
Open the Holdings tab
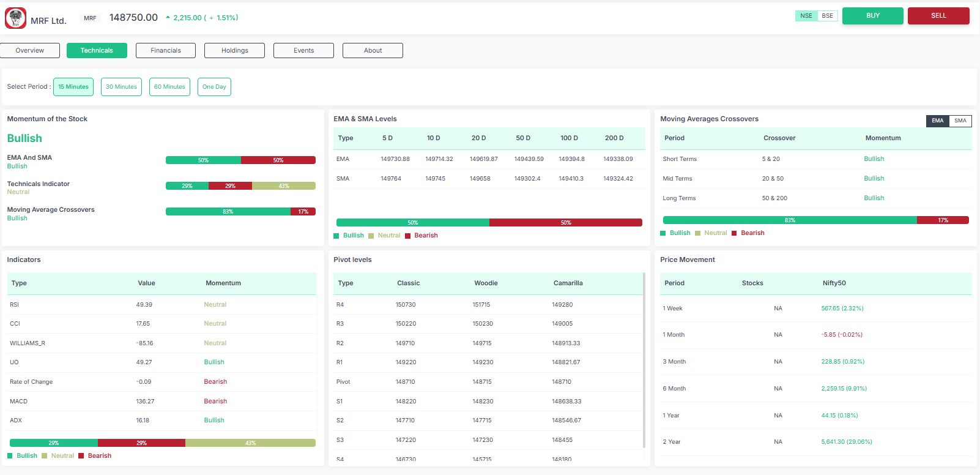tap(235, 50)
